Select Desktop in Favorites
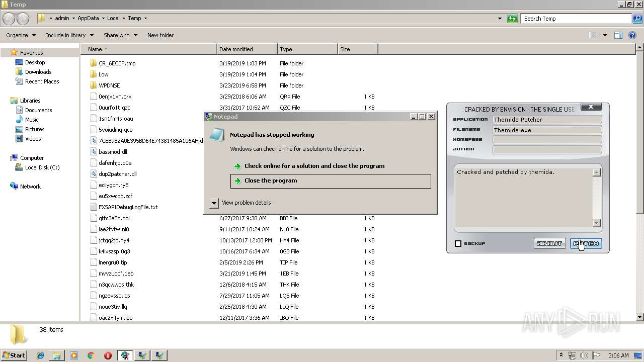This screenshot has width=644, height=362. pyautogui.click(x=35, y=62)
